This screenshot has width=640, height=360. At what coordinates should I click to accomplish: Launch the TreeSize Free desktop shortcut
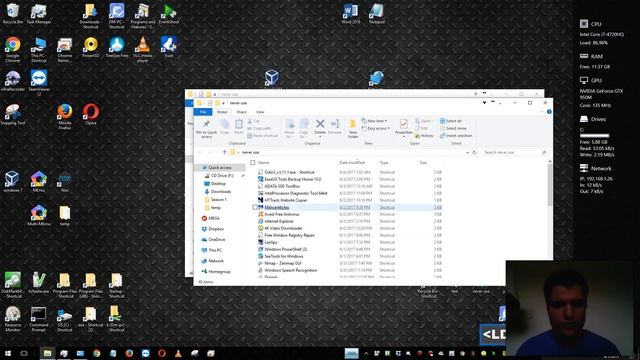117,47
